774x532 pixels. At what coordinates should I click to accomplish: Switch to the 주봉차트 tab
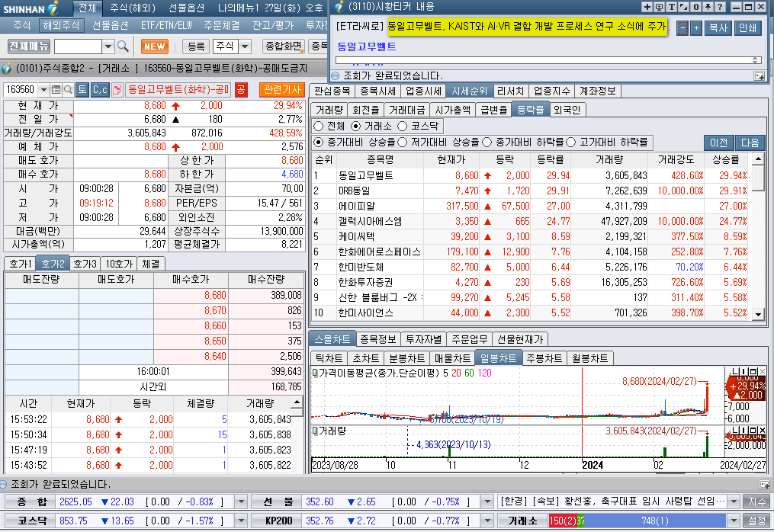point(544,358)
